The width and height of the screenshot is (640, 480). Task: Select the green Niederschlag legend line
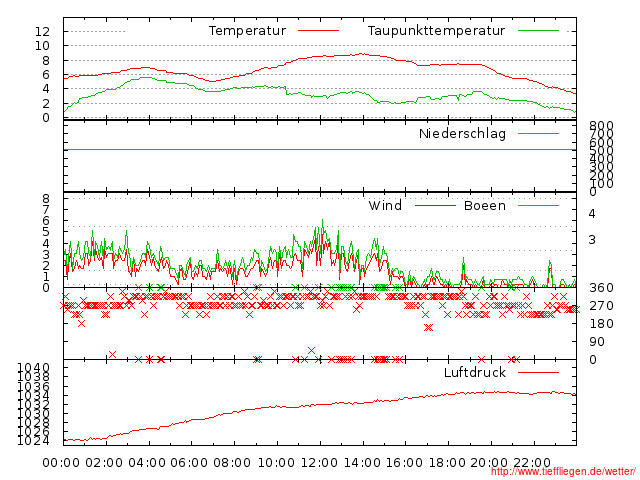click(x=538, y=133)
